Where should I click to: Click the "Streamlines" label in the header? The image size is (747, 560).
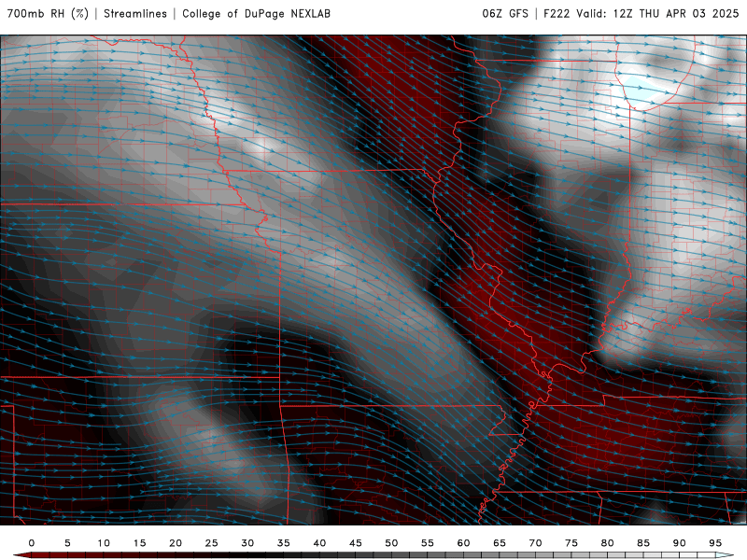135,13
